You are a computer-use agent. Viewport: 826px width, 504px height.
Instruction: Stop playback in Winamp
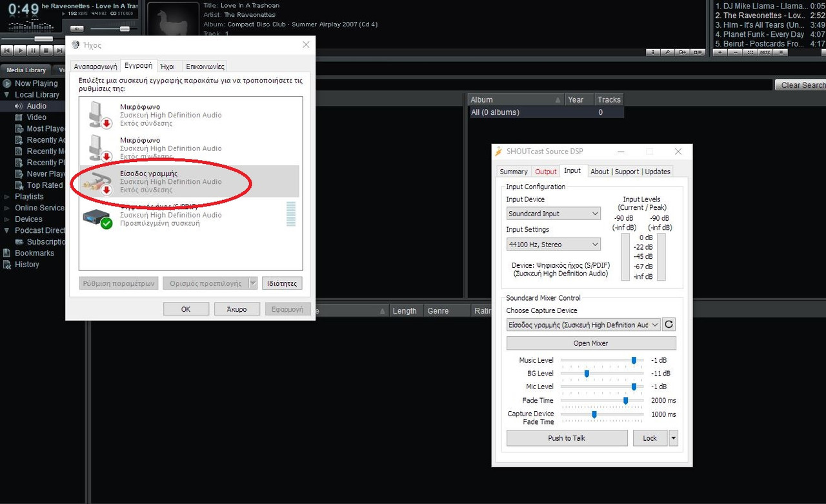point(47,50)
